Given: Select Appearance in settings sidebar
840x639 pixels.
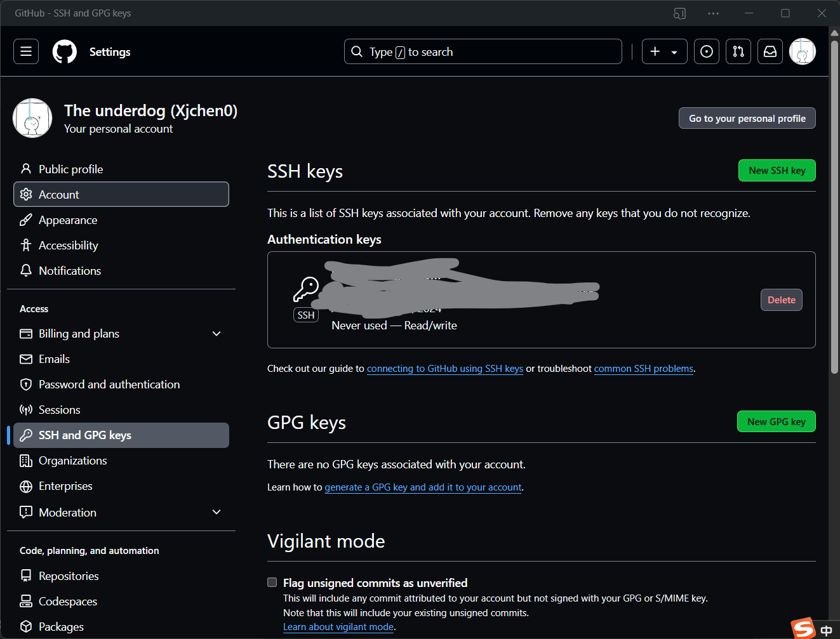Looking at the screenshot, I should pyautogui.click(x=68, y=220).
